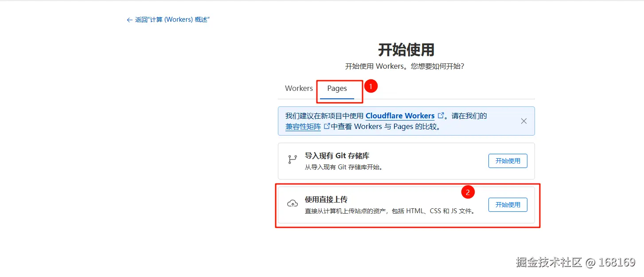
Task: Dismiss the Cloudflare Workers recommendation banner
Action: coord(524,121)
